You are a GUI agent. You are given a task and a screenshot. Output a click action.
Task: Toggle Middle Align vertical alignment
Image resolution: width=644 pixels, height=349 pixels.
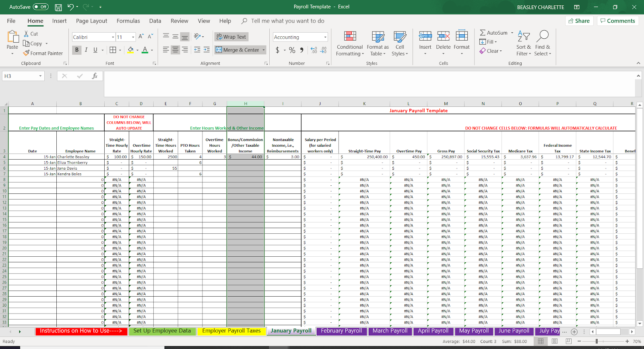tap(175, 37)
